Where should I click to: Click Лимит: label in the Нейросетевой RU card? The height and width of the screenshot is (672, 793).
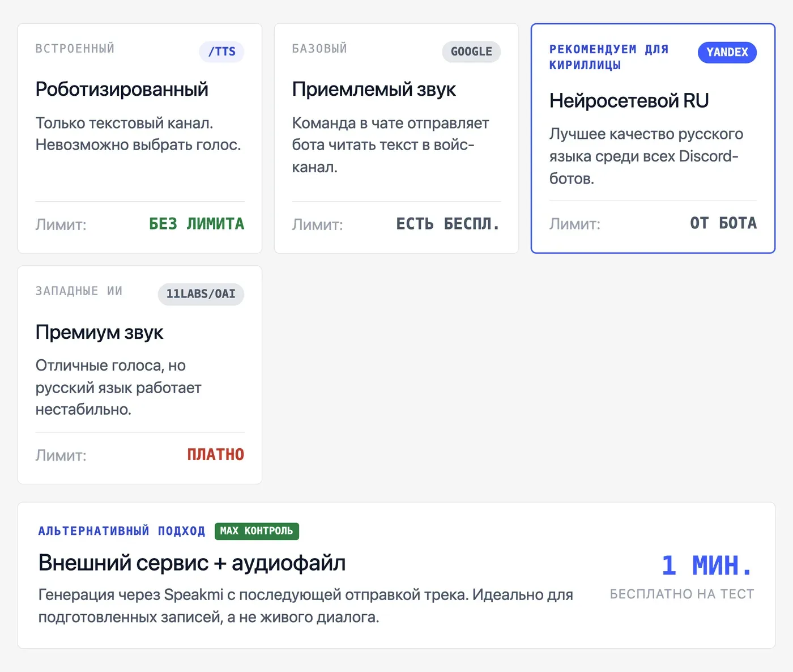pyautogui.click(x=575, y=224)
